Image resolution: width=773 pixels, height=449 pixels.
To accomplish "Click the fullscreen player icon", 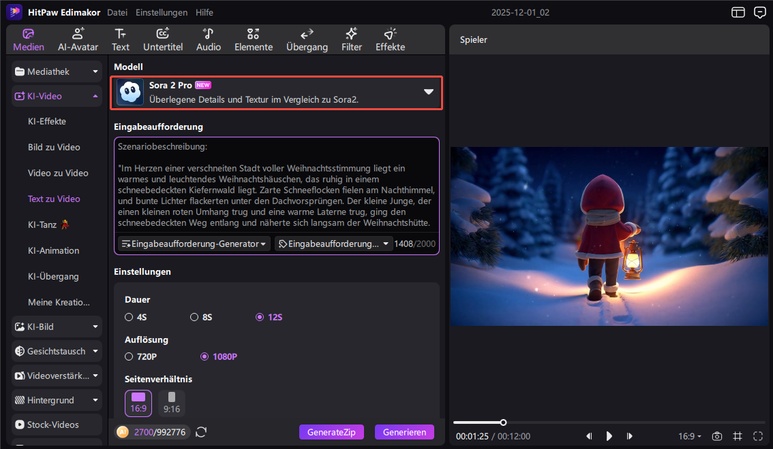I will (x=758, y=436).
